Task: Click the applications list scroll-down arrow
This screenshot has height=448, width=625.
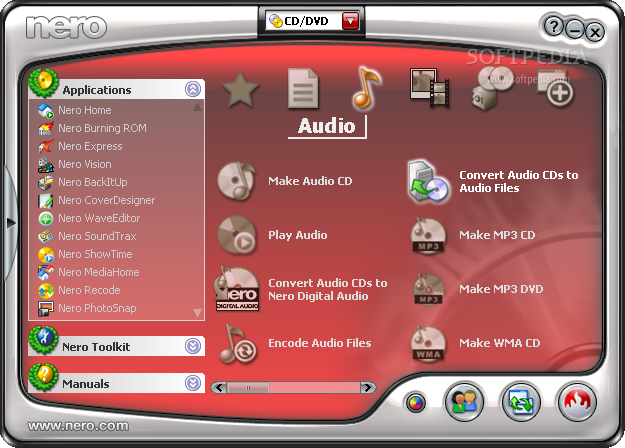Action: point(197,312)
